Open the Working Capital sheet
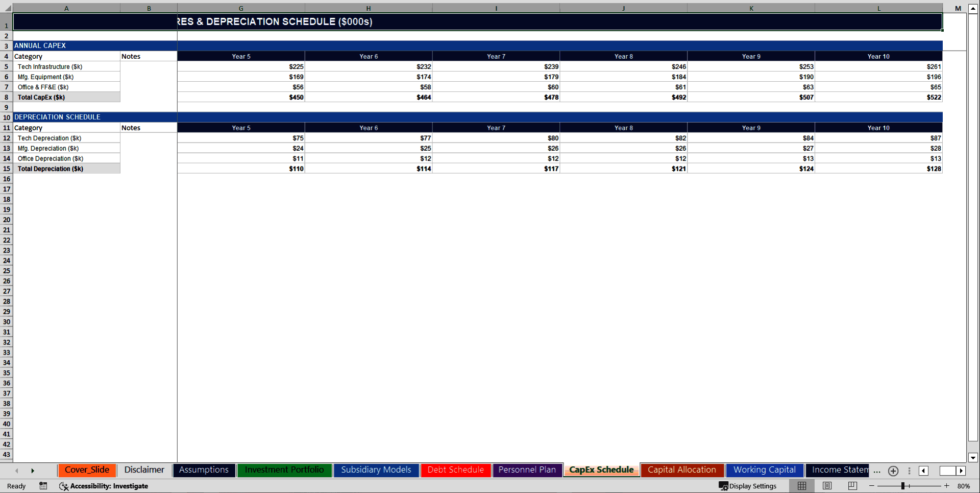Image resolution: width=980 pixels, height=493 pixels. coord(764,470)
